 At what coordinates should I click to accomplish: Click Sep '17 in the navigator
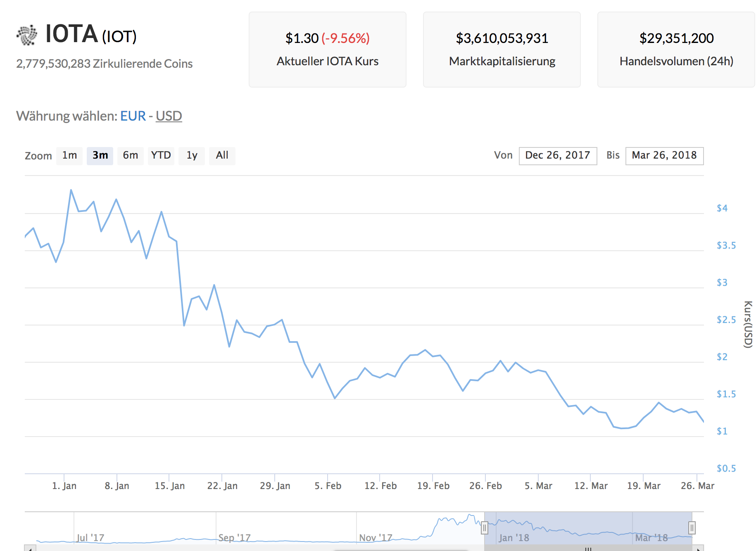click(234, 538)
